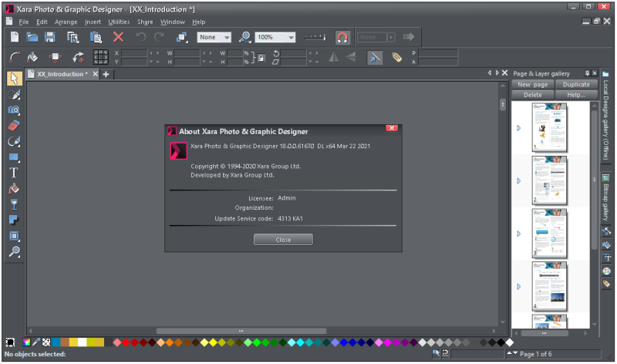This screenshot has height=364, width=617.
Task: Click the Save disk icon
Action: pyautogui.click(x=50, y=37)
